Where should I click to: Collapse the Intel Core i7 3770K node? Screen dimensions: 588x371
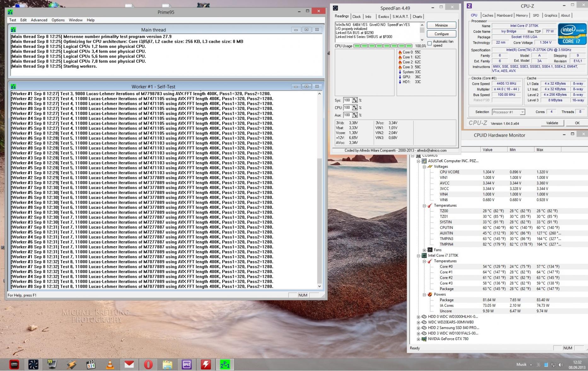(418, 255)
